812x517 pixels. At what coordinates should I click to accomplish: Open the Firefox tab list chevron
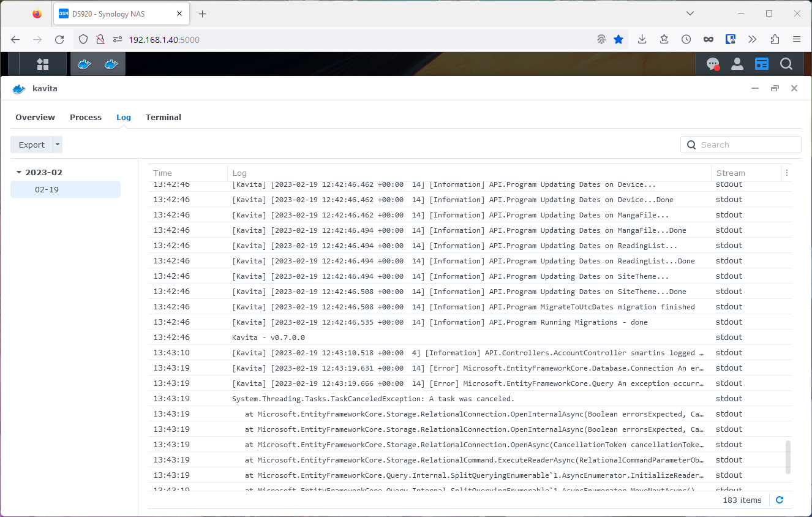690,13
